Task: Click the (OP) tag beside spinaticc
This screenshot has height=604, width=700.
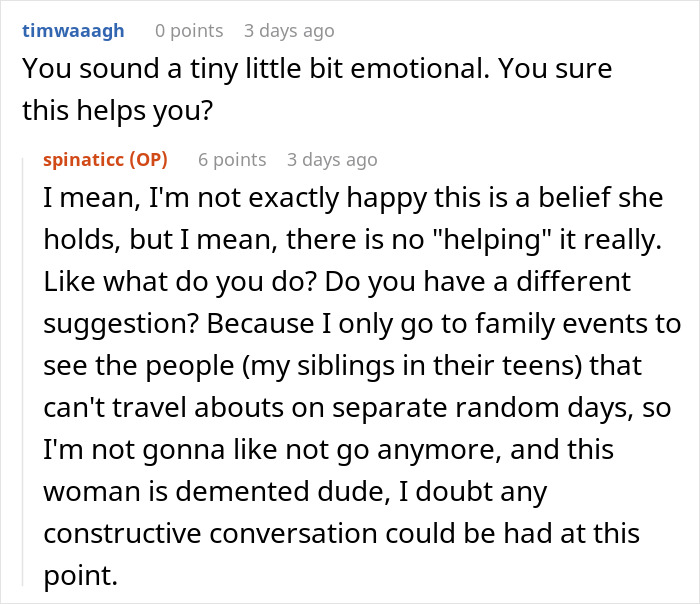Action: 150,160
